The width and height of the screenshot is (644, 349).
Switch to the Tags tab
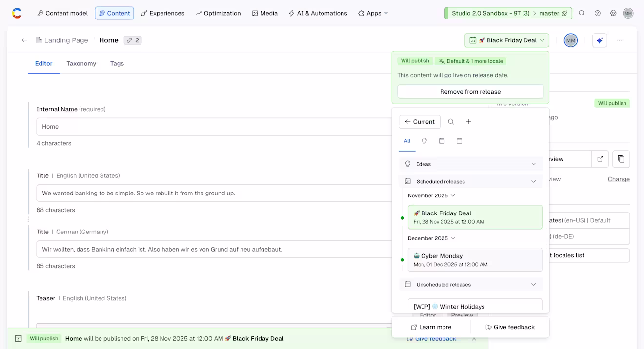pyautogui.click(x=117, y=64)
